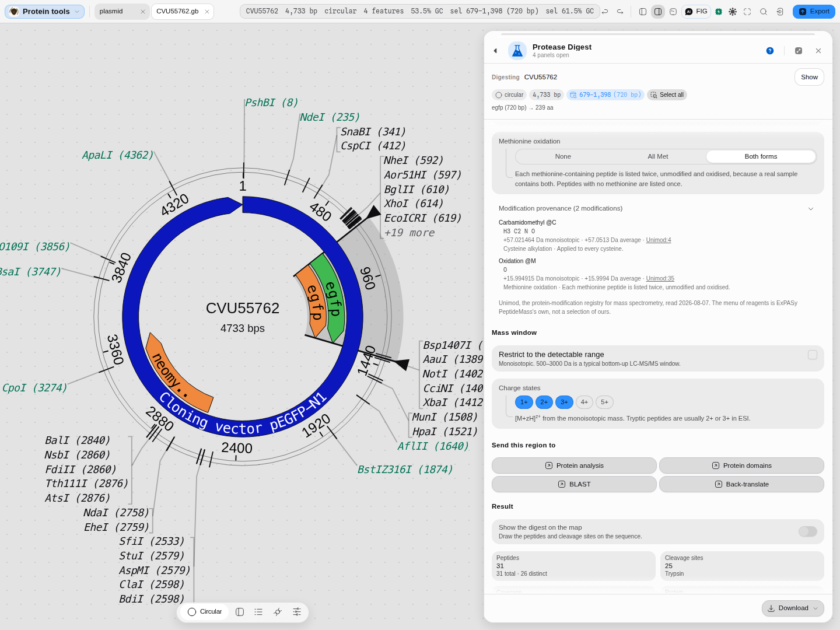Viewport: 840px width, 630px height.
Task: Send region to Protein analysis
Action: [574, 466]
